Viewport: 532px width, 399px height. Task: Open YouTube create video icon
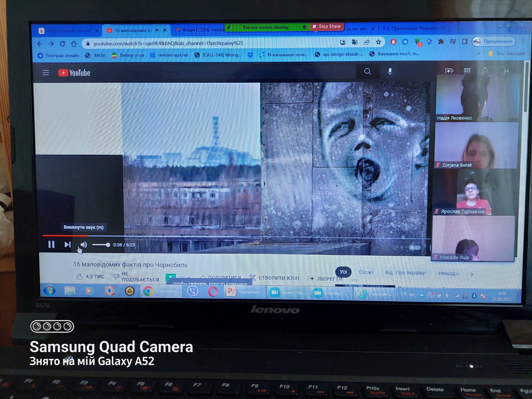(449, 71)
